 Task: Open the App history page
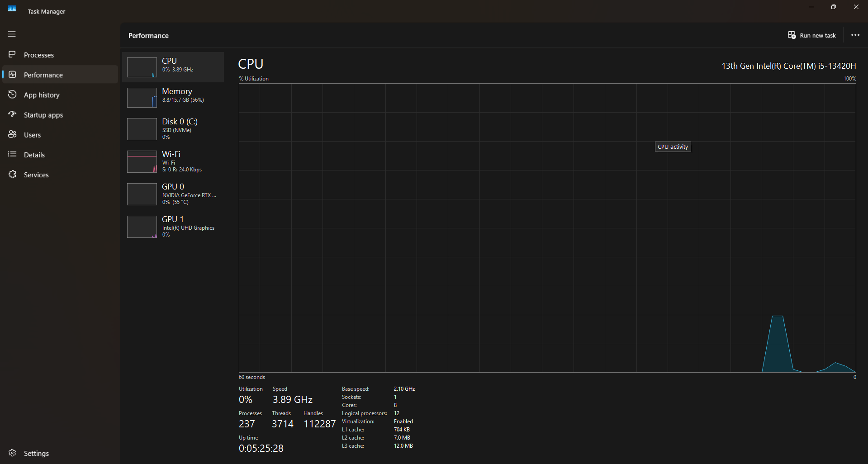tap(60, 95)
